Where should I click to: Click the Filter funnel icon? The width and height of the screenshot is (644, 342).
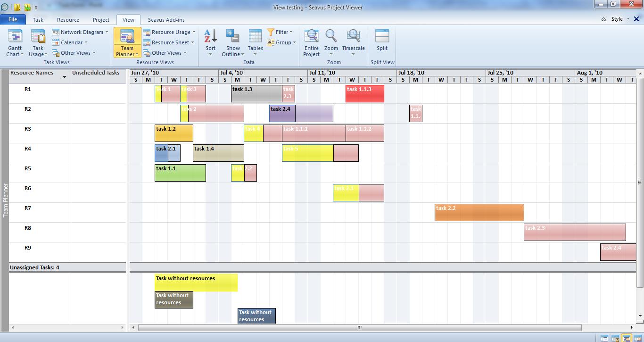pyautogui.click(x=271, y=32)
